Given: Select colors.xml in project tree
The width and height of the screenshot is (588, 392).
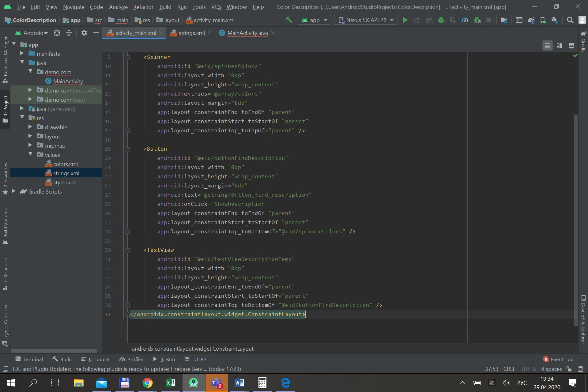Looking at the screenshot, I should point(65,164).
